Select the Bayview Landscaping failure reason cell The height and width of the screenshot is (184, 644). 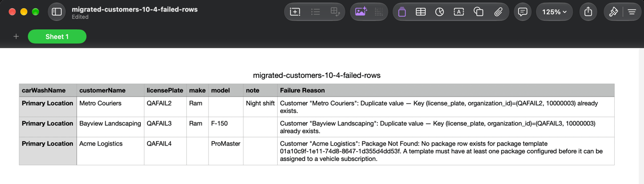446,127
